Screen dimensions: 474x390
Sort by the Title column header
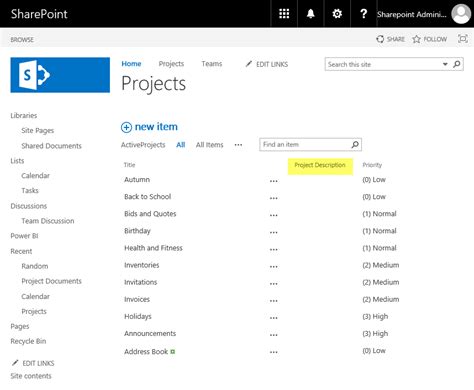click(129, 165)
